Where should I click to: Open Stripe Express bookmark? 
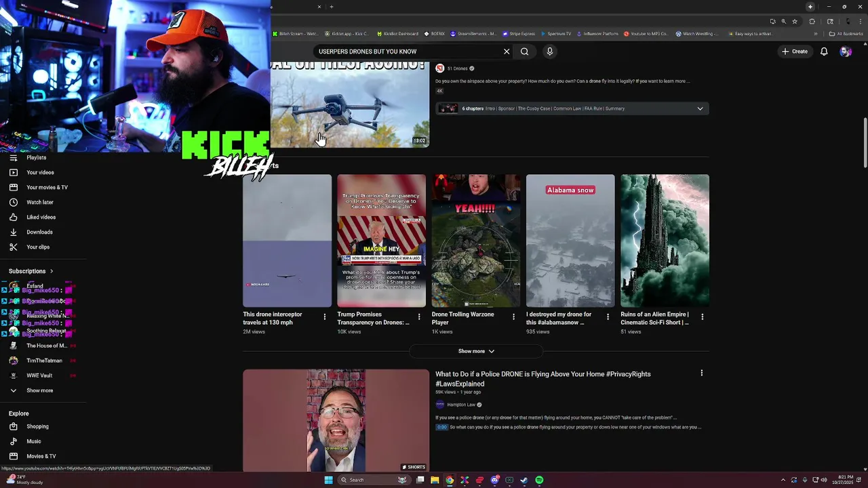[x=519, y=33]
